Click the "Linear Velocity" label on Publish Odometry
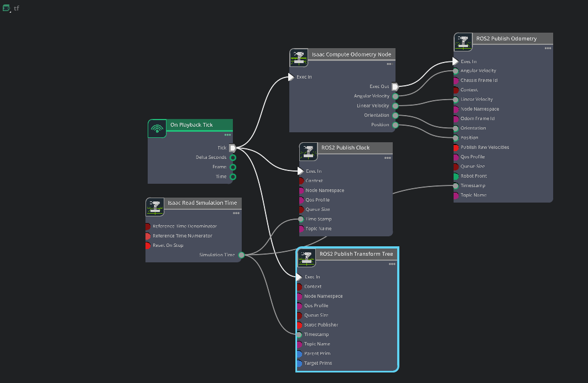The image size is (588, 383). point(477,100)
